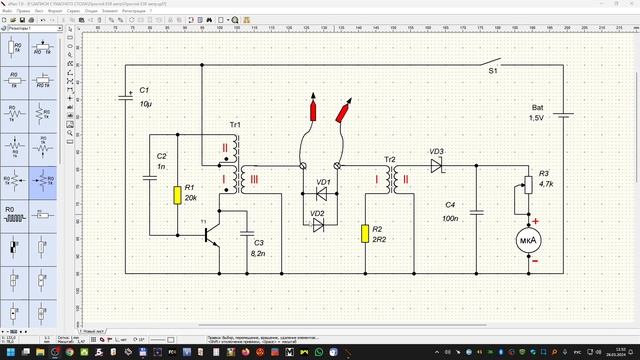Click the S1 switch label
The width and height of the screenshot is (640, 360).
[x=493, y=71]
